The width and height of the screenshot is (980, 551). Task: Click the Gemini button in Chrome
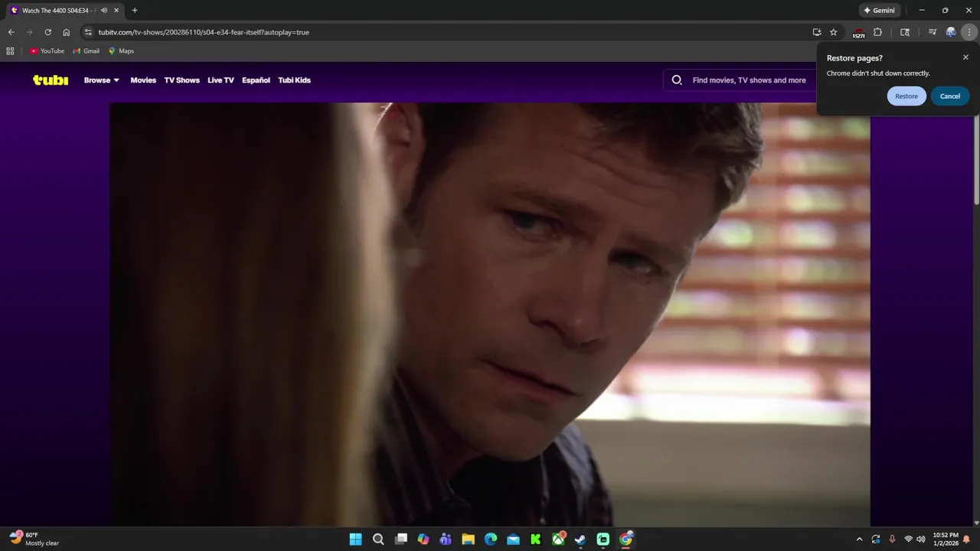pos(879,11)
